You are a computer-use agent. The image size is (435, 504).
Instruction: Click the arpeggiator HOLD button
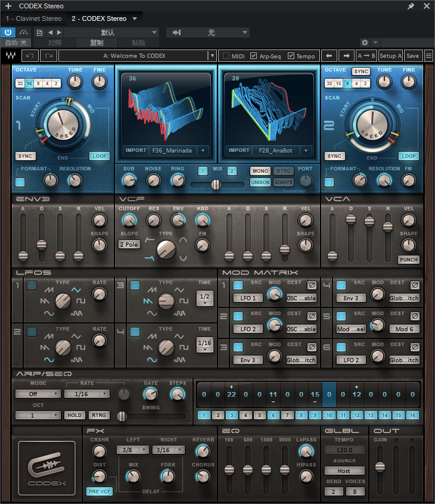click(74, 415)
